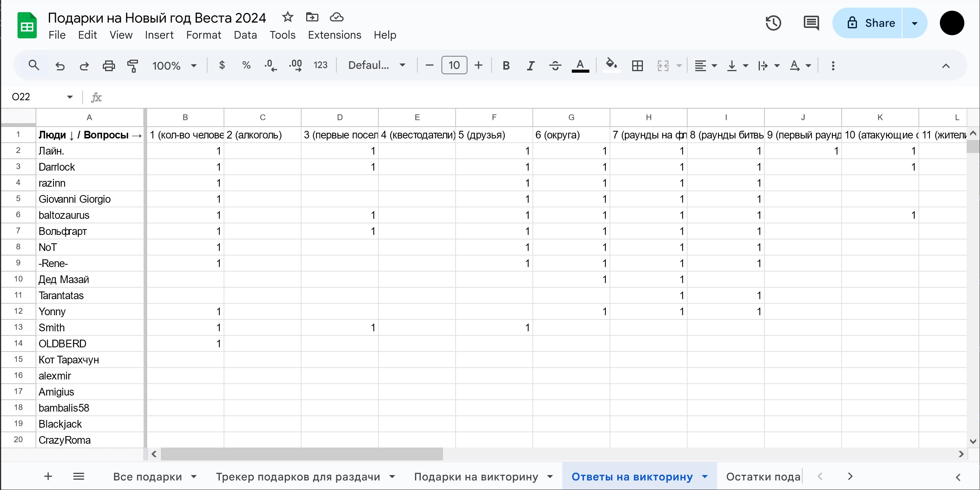Open the comments panel icon
The width and height of the screenshot is (980, 490).
click(811, 23)
